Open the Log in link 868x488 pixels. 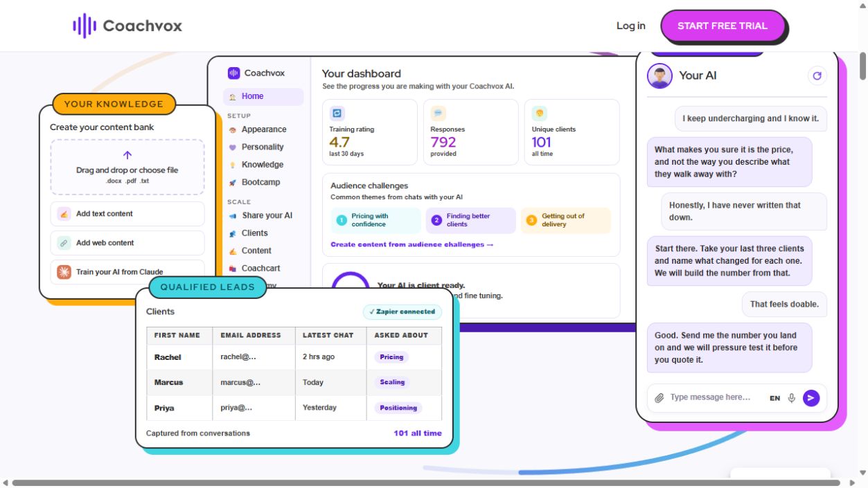pyautogui.click(x=631, y=26)
